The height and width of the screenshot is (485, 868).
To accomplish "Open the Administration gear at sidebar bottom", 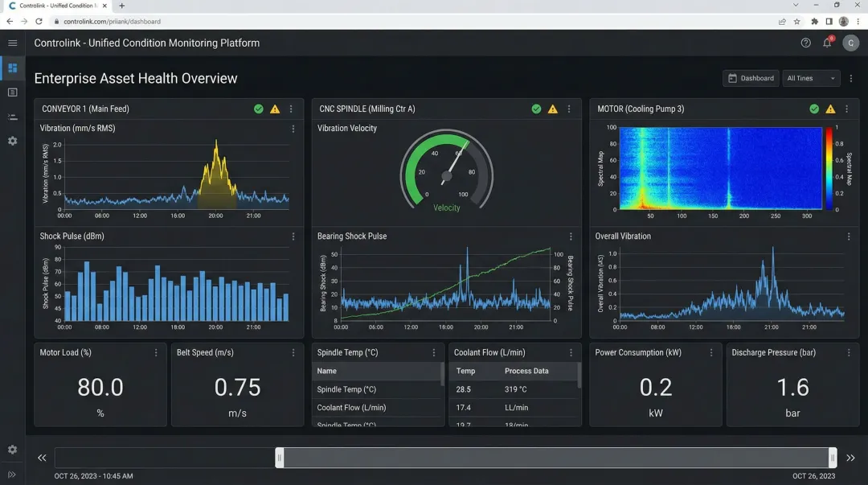I will pos(11,450).
